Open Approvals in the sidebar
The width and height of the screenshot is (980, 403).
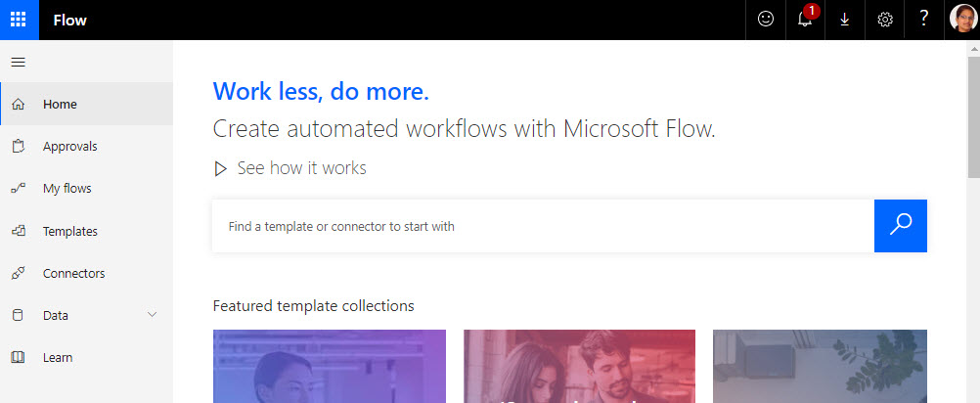click(86, 146)
